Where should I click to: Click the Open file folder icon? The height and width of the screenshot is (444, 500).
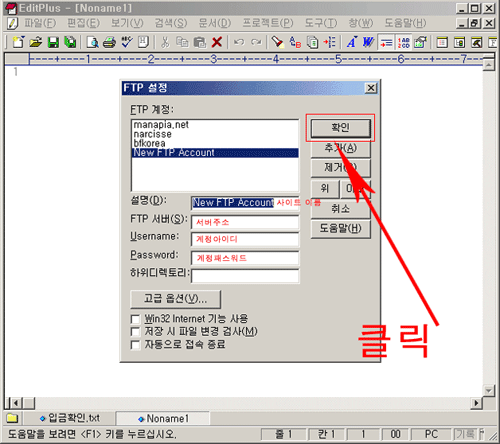coord(36,42)
